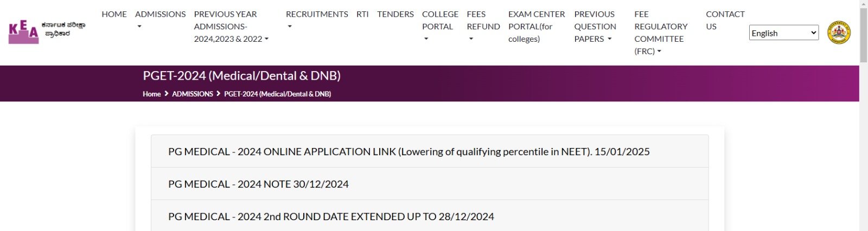Open the COLLEGE PORTAL dropdown
Viewport: 868px width, 231px height.
440,27
